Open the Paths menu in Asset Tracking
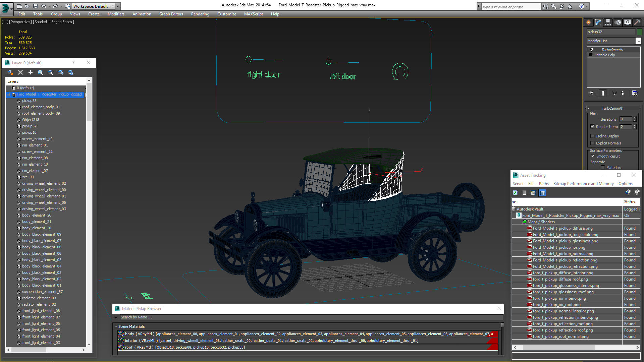The height and width of the screenshot is (362, 644). 544,184
